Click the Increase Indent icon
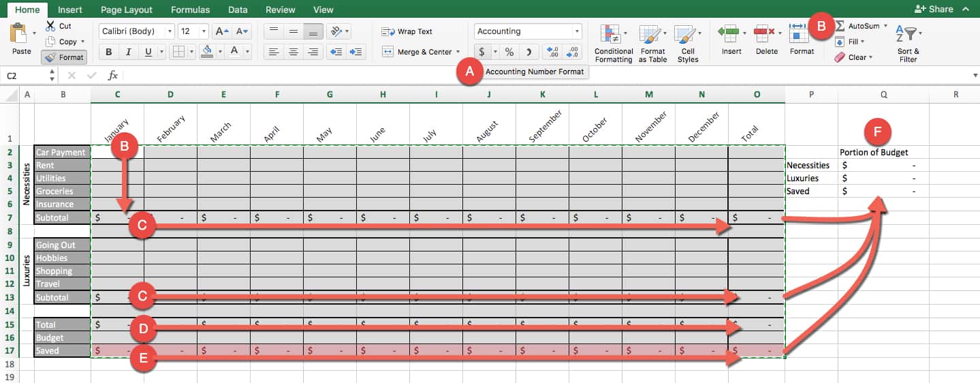The image size is (980, 383). pyautogui.click(x=355, y=52)
